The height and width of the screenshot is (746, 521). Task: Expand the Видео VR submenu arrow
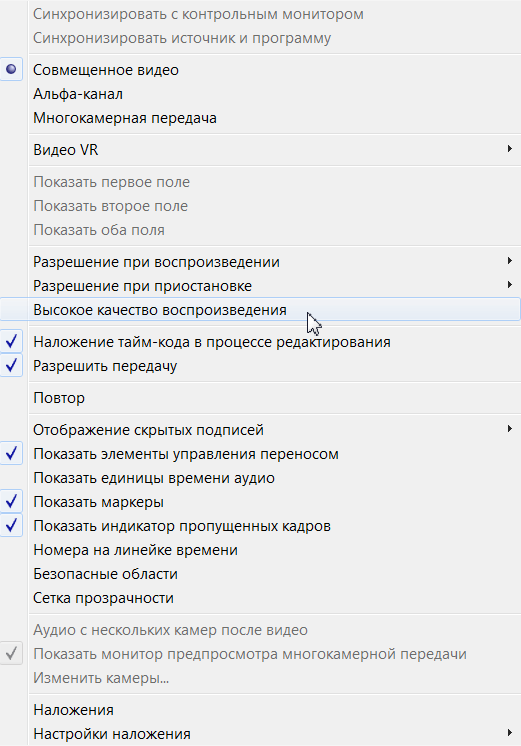click(510, 150)
